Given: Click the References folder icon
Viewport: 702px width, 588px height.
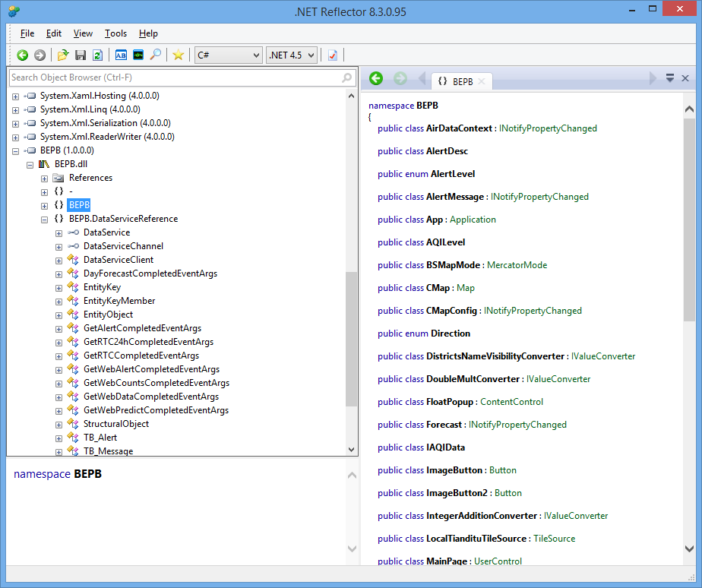Looking at the screenshot, I should click(58, 179).
